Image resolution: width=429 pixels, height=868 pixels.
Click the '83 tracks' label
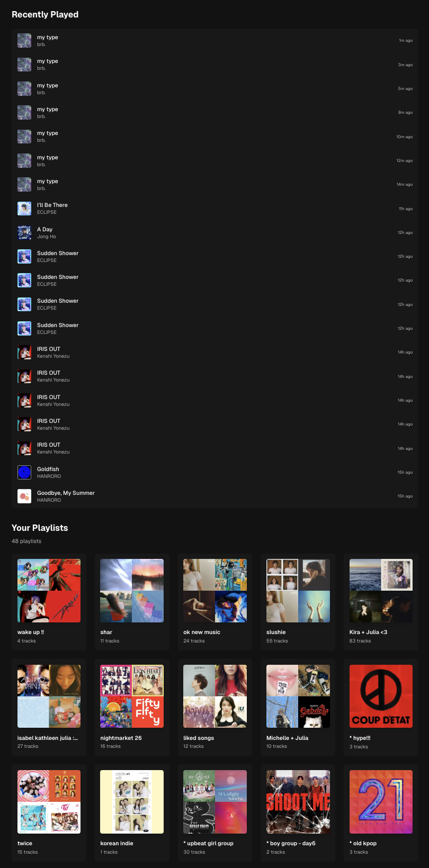360,641
